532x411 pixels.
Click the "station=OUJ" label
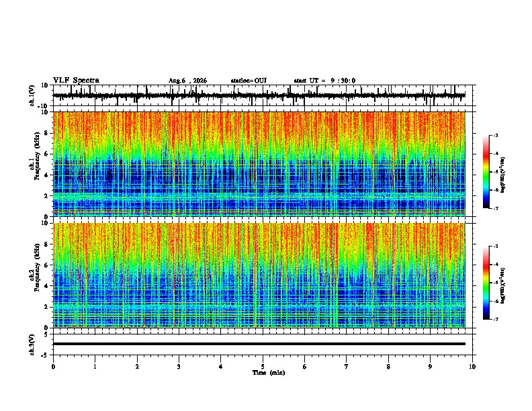[249, 81]
